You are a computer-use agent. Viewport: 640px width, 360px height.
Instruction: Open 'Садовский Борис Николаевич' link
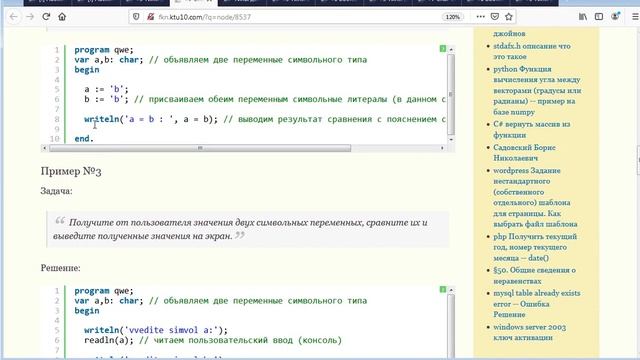point(524,153)
